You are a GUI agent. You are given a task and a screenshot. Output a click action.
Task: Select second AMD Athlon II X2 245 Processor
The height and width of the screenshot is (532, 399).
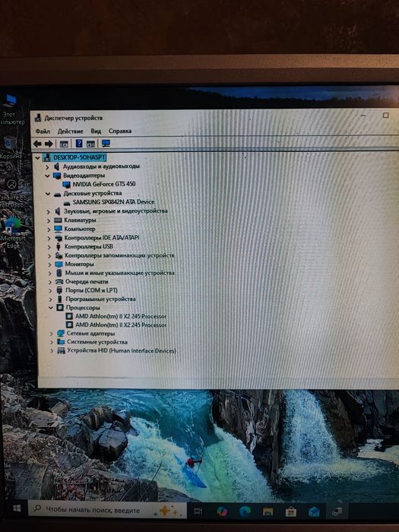tap(121, 325)
